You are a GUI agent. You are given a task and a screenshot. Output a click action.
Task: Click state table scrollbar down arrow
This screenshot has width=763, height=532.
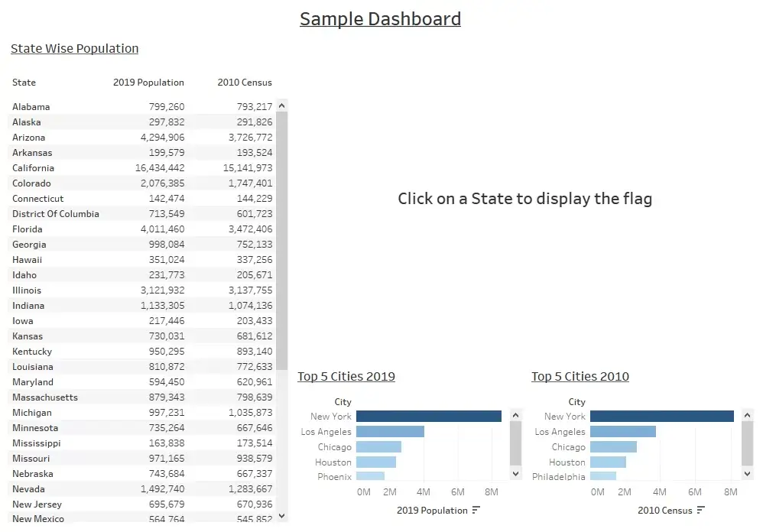(x=282, y=516)
